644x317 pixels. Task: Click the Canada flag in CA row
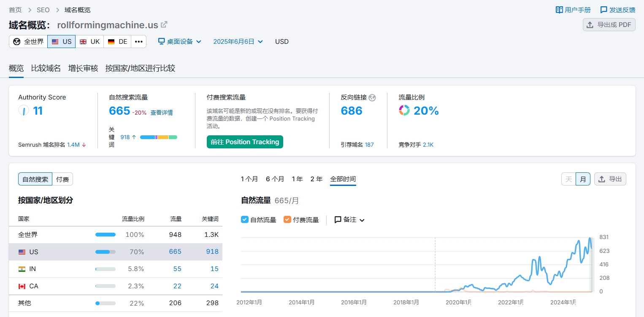22,286
